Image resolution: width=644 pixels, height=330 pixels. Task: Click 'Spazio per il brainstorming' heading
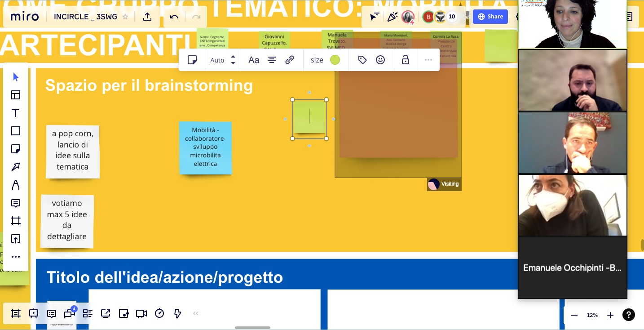(149, 85)
